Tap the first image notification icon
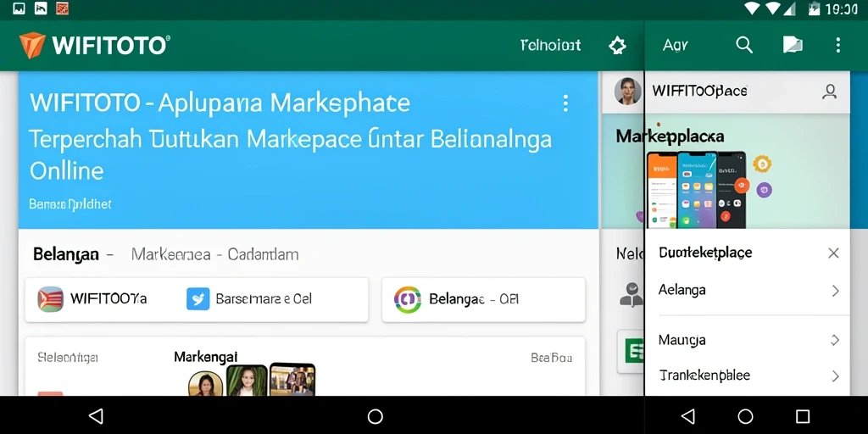The image size is (868, 434). [x=19, y=8]
